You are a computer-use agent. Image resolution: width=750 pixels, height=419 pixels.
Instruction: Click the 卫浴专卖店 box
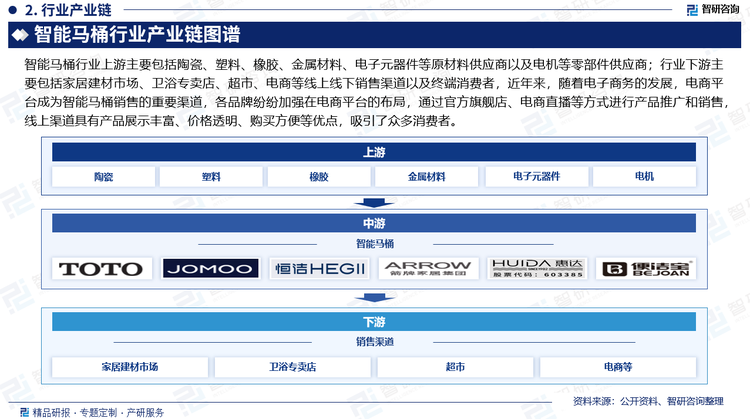point(293,367)
